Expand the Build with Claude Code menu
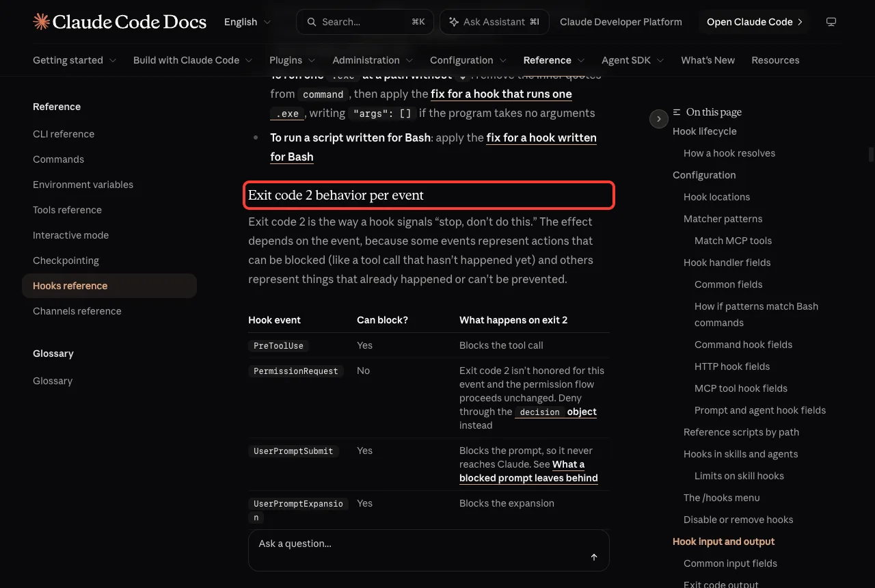 tap(193, 60)
